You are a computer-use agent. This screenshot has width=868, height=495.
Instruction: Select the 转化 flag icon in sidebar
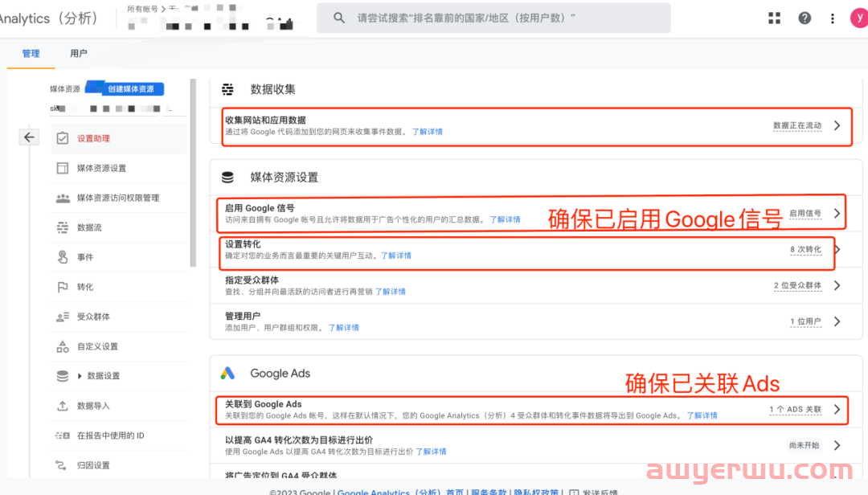(63, 287)
